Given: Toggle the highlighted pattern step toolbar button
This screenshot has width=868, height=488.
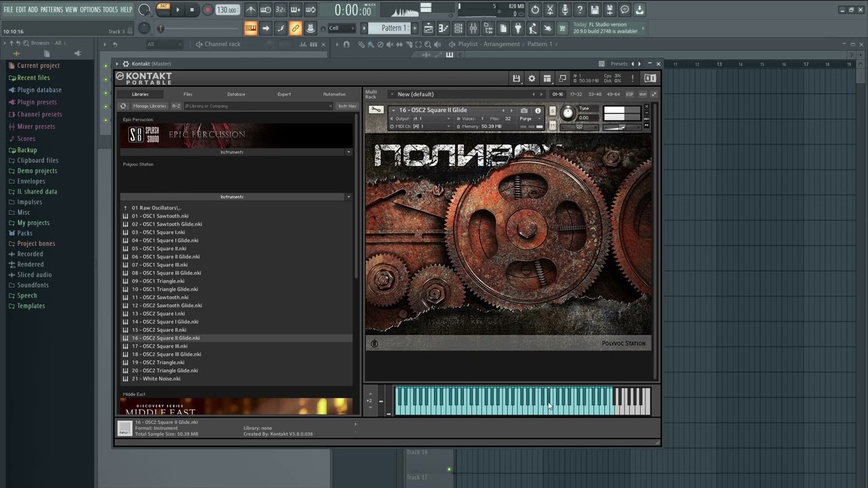Looking at the screenshot, I should pos(251,28).
